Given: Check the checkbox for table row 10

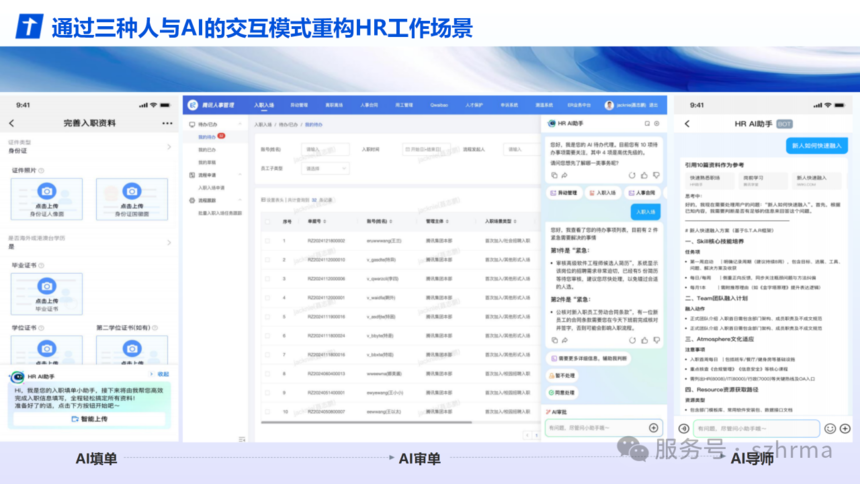Looking at the screenshot, I should click(x=266, y=411).
